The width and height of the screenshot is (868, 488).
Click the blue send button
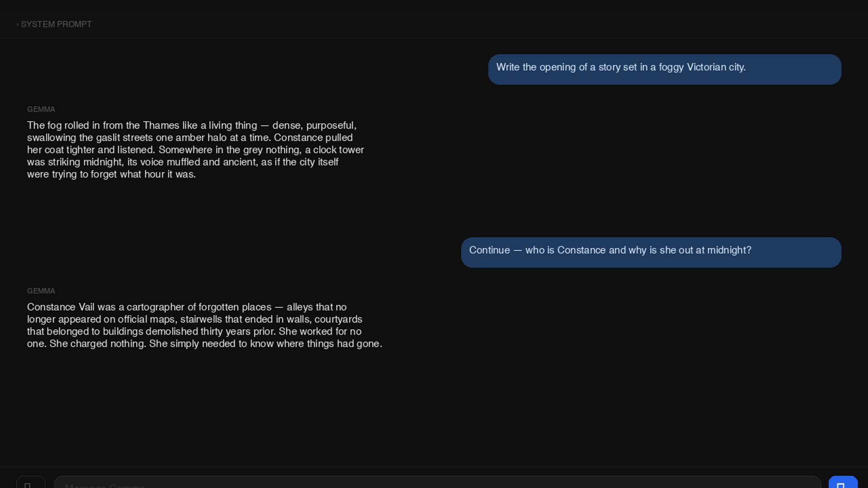pos(843,483)
